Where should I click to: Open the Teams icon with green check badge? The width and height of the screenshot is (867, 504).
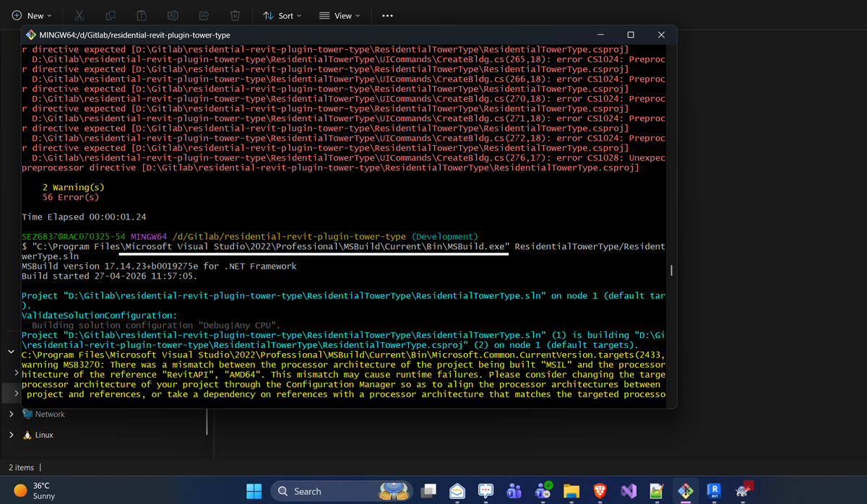pos(543,491)
